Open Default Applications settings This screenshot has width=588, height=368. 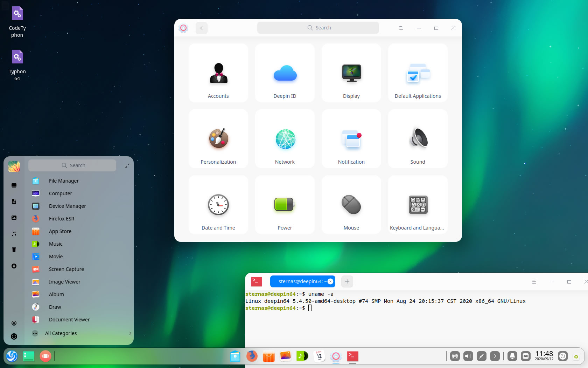pyautogui.click(x=418, y=73)
